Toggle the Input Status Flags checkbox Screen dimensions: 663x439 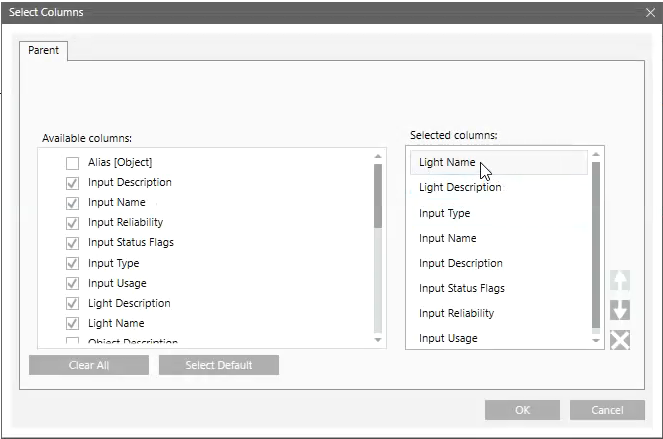click(72, 243)
